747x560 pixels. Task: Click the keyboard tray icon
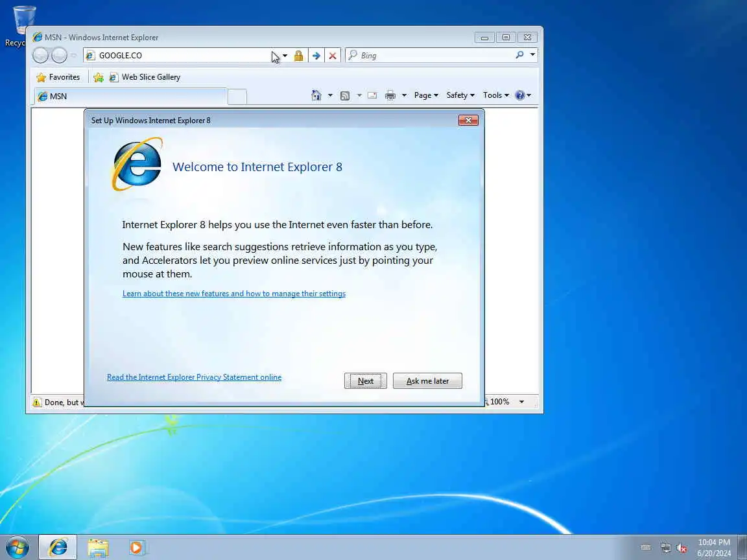click(646, 548)
